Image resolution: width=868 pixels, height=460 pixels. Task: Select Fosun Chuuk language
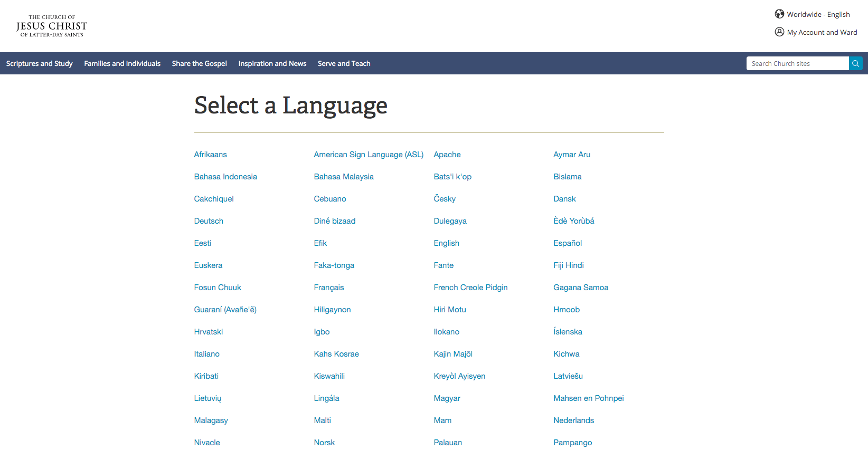218,287
